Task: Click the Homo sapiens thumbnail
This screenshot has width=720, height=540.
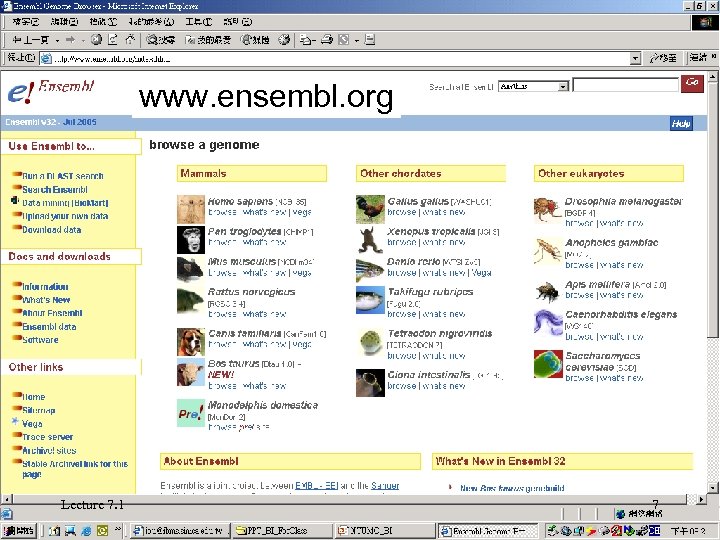Action: [191, 209]
